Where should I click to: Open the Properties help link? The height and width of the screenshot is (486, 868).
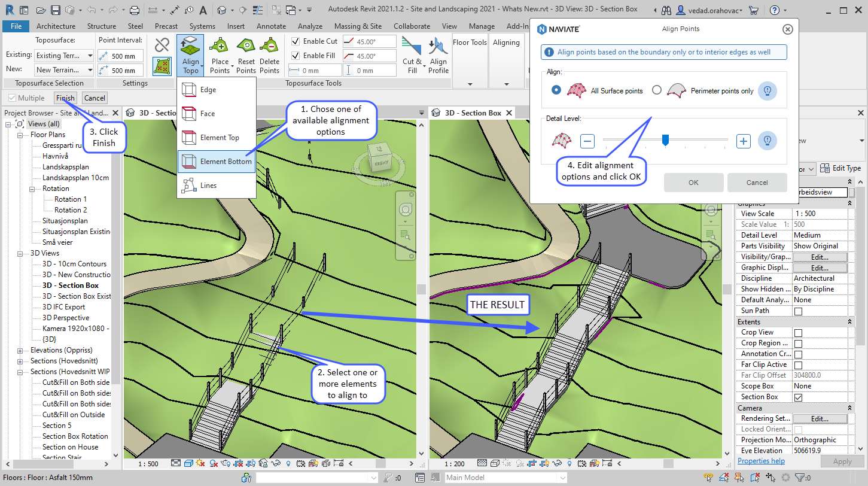[761, 461]
